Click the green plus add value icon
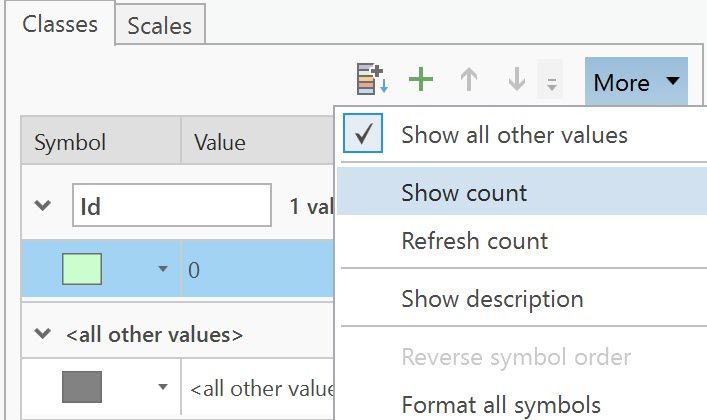 (x=421, y=81)
